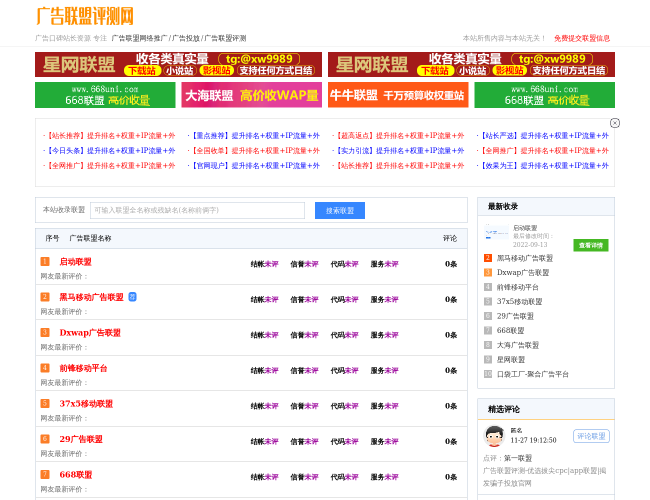Click the 评论 column header
Viewport: 650px width, 500px height.
click(x=450, y=238)
